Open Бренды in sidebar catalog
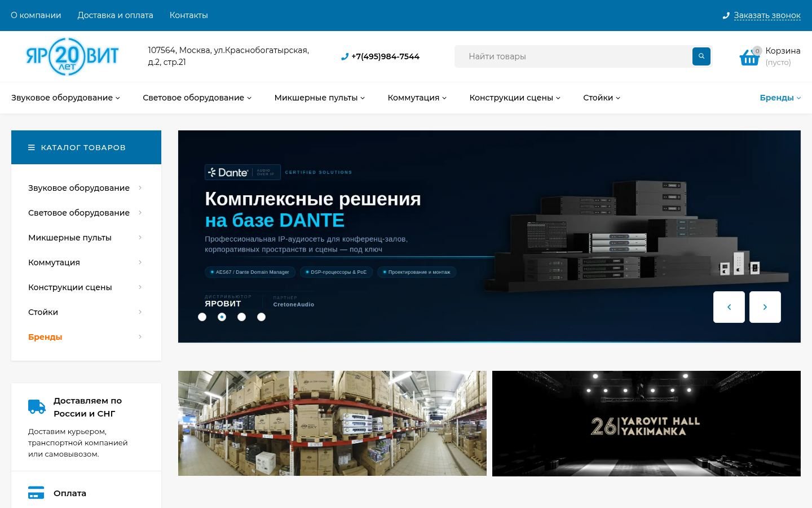 (45, 337)
